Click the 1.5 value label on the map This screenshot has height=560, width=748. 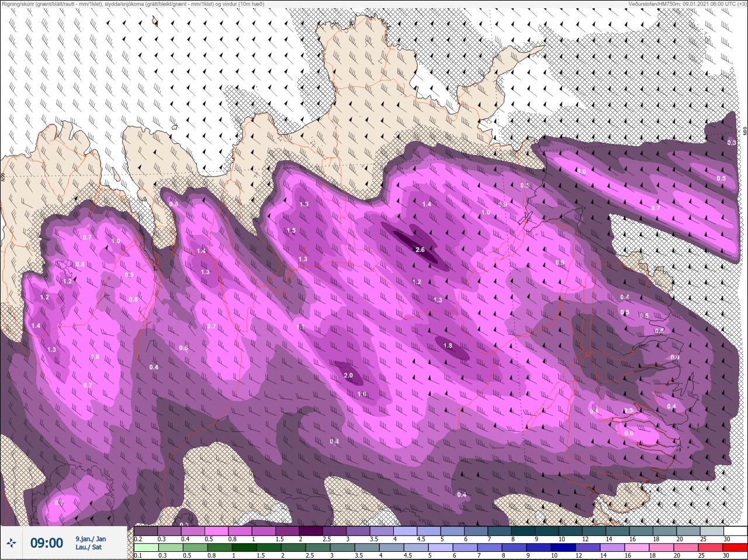[291, 231]
